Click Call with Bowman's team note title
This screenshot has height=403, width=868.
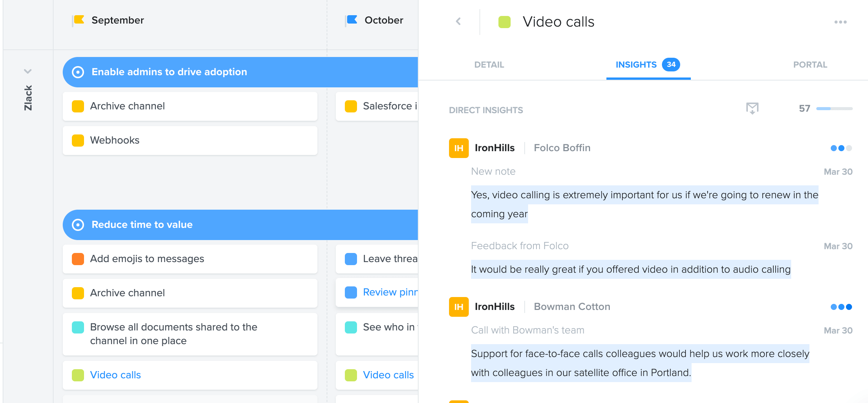point(527,330)
